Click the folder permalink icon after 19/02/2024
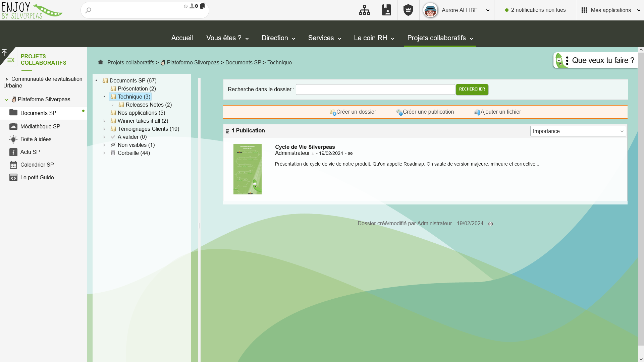The width and height of the screenshot is (644, 362). pos(491,224)
